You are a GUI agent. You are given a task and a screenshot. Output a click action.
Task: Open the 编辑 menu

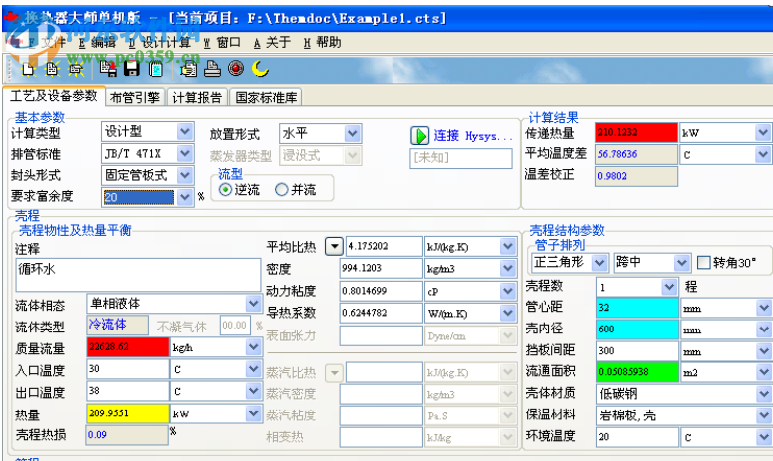(x=98, y=43)
